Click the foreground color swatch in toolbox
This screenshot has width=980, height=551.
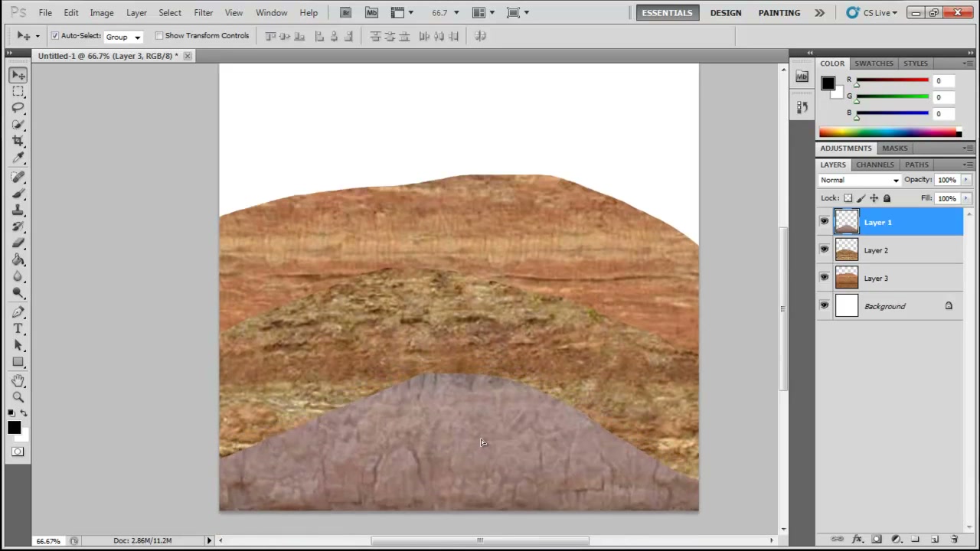pyautogui.click(x=14, y=428)
